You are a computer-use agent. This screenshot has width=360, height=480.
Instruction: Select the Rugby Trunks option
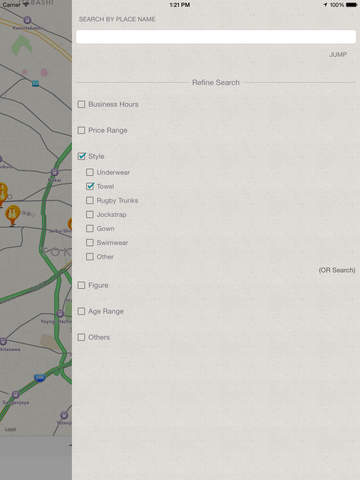pos(90,200)
